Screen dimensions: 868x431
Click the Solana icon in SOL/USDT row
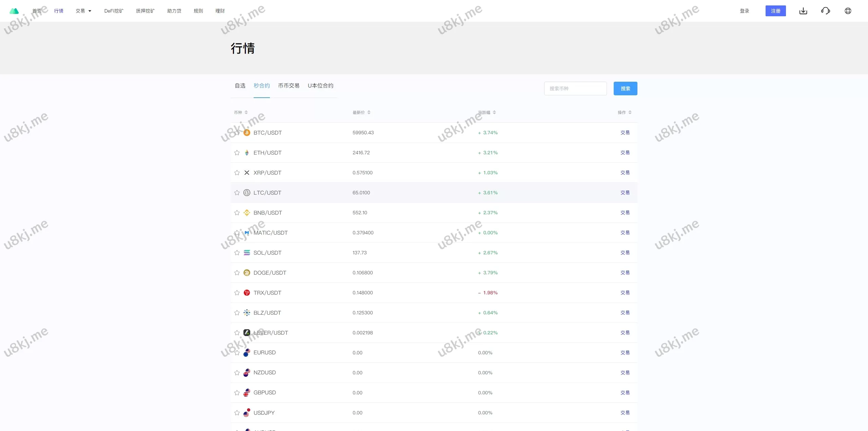click(247, 253)
